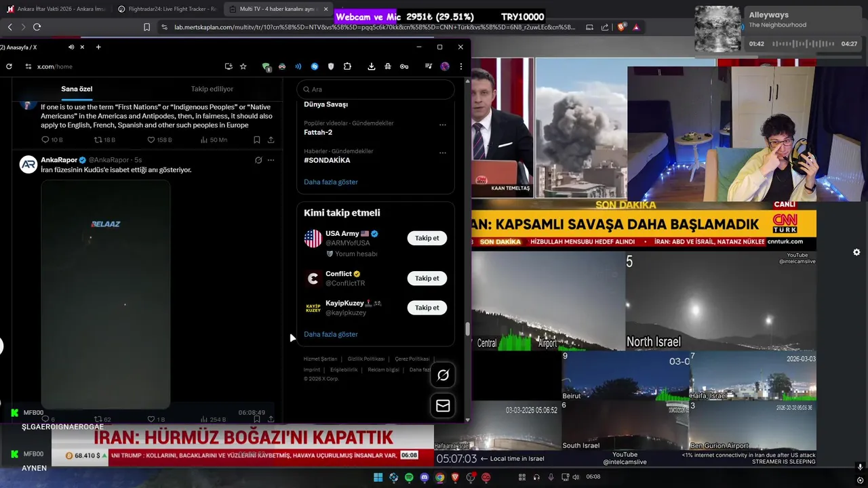The width and height of the screenshot is (868, 488).
Task: Open Spotify from the taskbar
Action: (409, 477)
